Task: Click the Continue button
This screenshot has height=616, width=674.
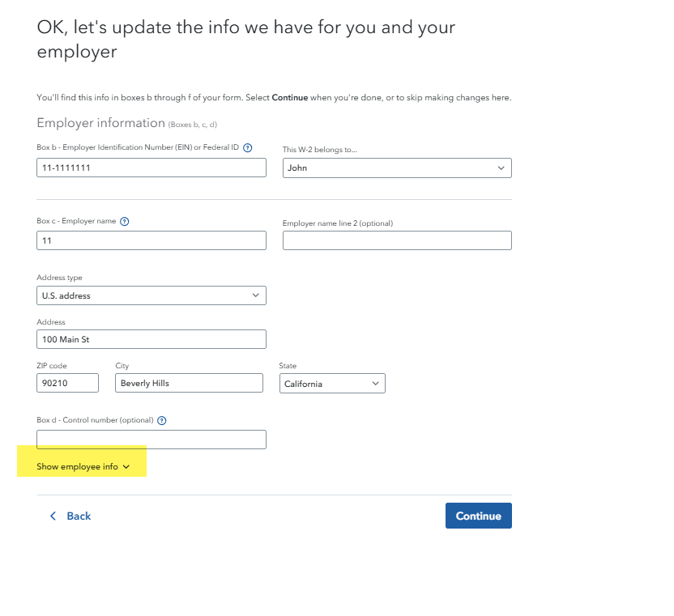Action: 478,516
